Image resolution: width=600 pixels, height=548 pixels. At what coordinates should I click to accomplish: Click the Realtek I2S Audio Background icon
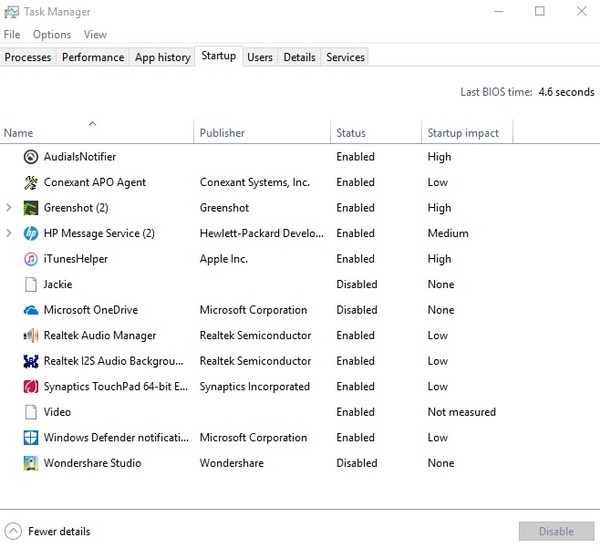[x=31, y=361]
